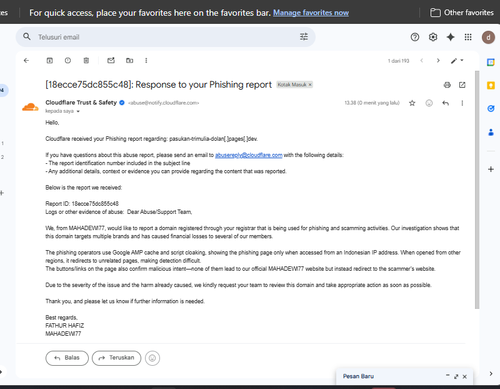The width and height of the screenshot is (500, 389).
Task: Open Gmail support help icon
Action: 415,37
